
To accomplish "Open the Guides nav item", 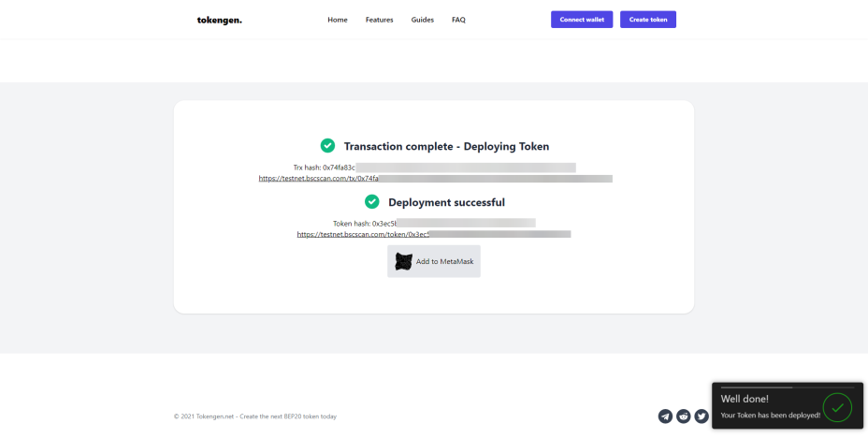I will pos(423,20).
